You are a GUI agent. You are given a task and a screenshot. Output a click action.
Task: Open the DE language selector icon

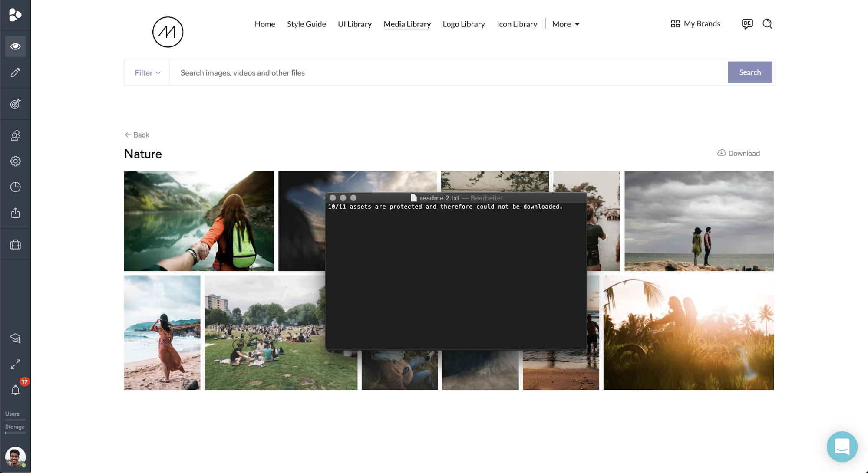747,24
